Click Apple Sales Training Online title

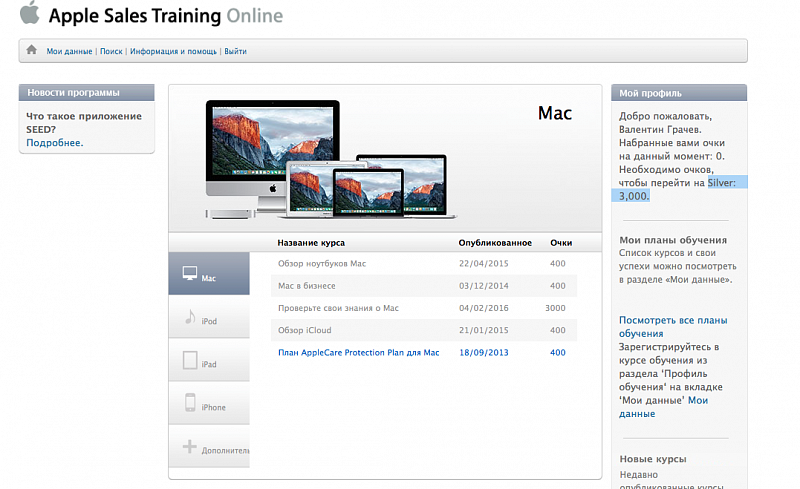point(166,15)
